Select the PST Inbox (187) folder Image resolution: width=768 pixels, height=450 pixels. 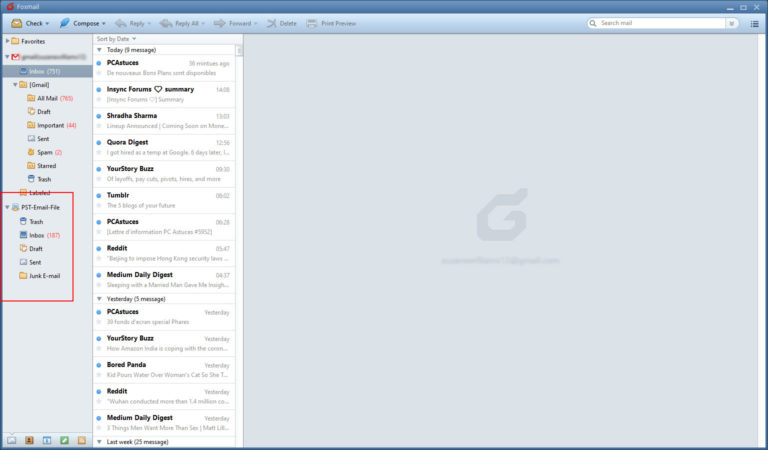point(39,236)
